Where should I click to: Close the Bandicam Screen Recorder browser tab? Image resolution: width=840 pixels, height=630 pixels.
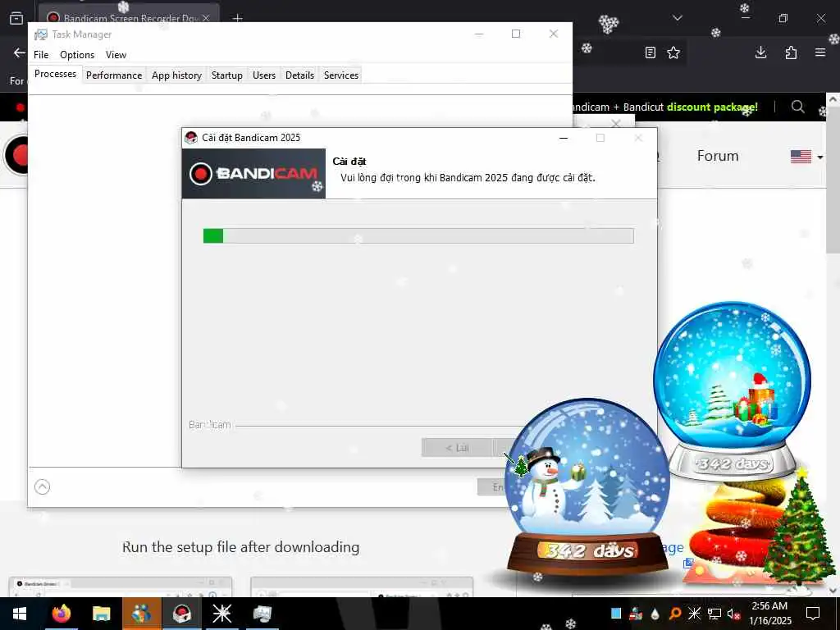(206, 18)
